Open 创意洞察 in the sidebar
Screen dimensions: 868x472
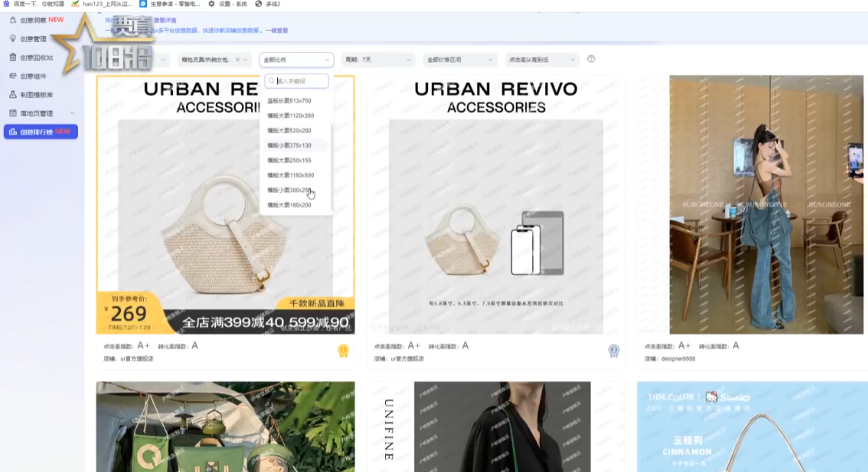[33, 20]
